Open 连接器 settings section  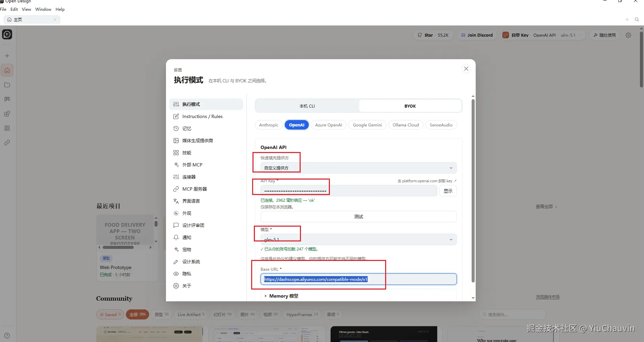click(x=206, y=177)
